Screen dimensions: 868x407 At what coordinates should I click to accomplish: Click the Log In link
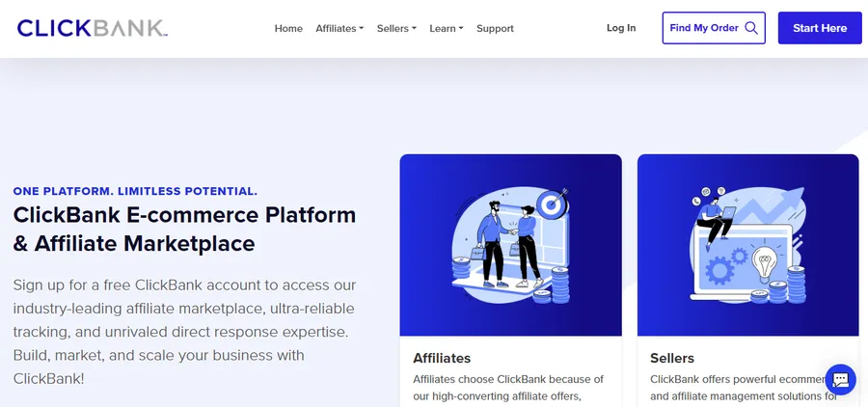(621, 28)
